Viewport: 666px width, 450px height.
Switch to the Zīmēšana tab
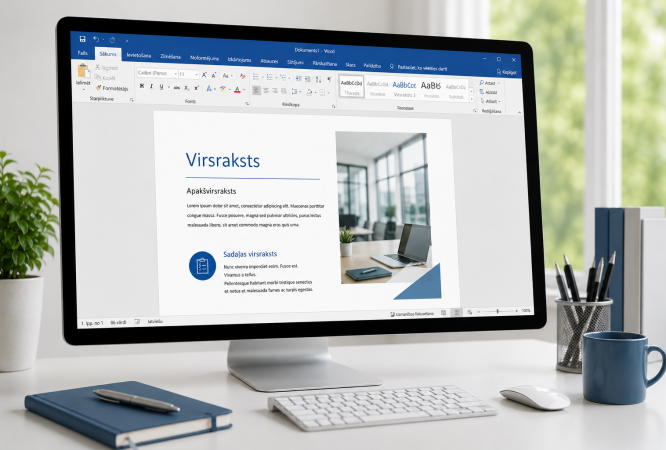click(170, 57)
